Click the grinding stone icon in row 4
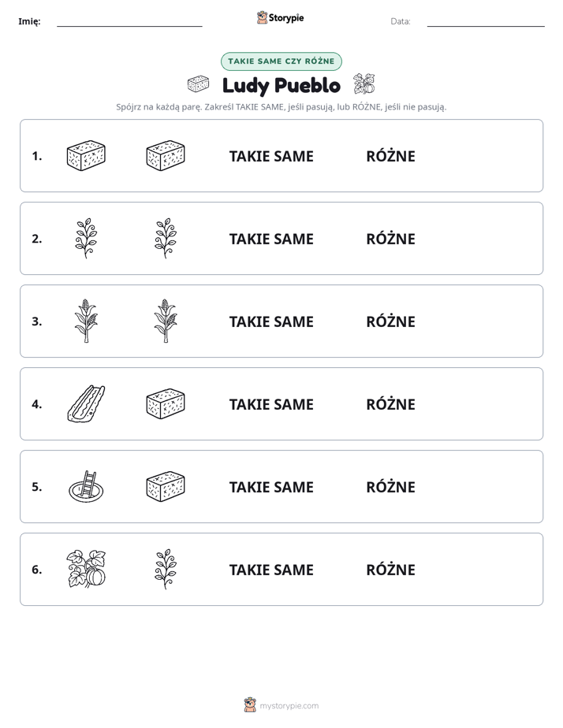 [86, 404]
